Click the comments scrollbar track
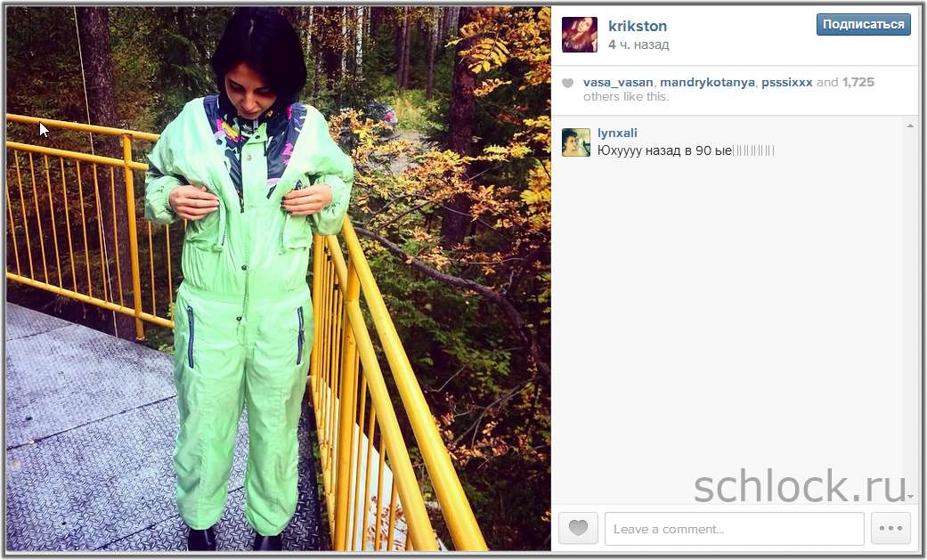 (910, 311)
